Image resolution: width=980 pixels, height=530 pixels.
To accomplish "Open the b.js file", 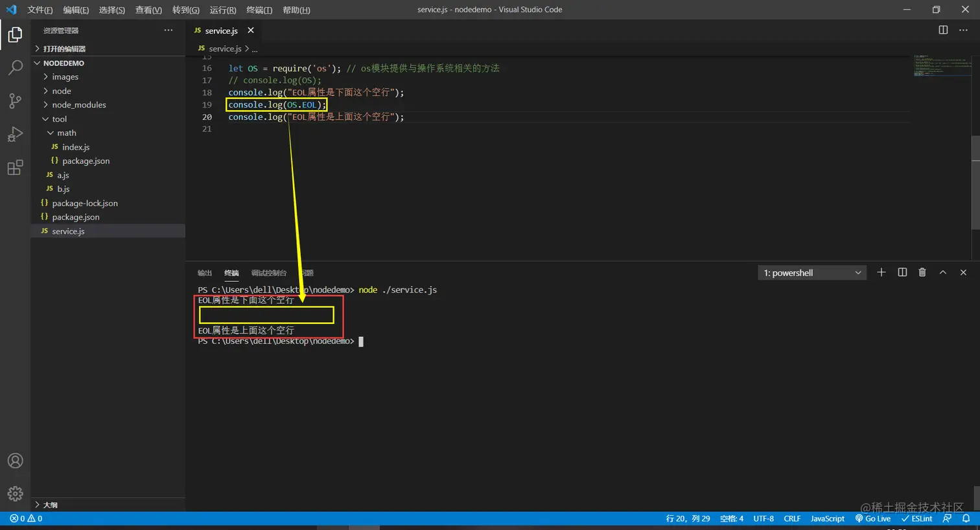I will (108, 189).
